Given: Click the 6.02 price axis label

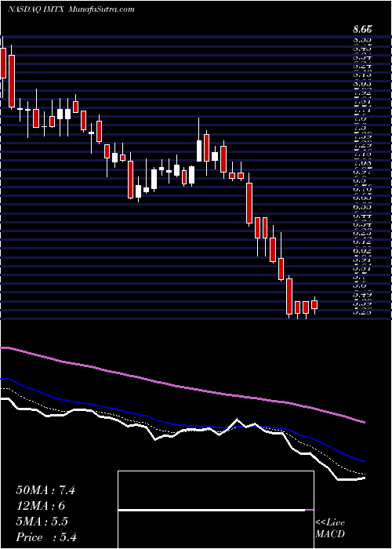Looking at the screenshot, I should click(362, 250).
